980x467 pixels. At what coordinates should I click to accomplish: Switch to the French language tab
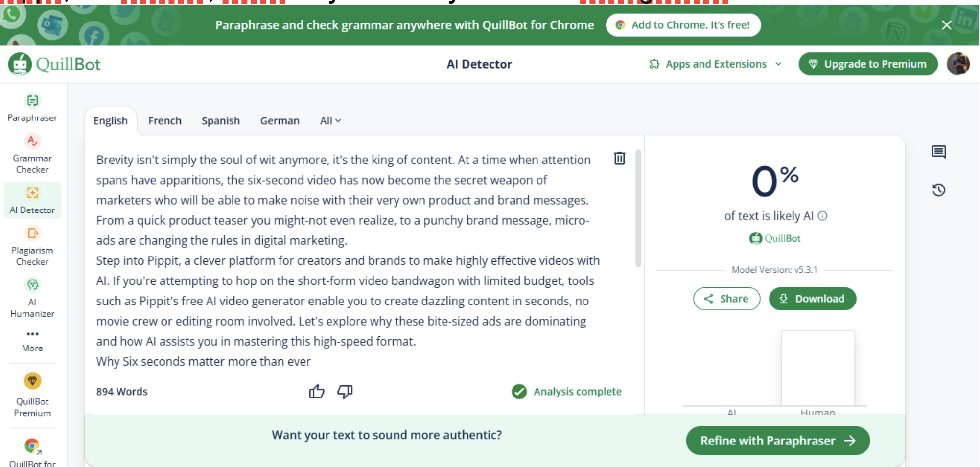point(164,121)
